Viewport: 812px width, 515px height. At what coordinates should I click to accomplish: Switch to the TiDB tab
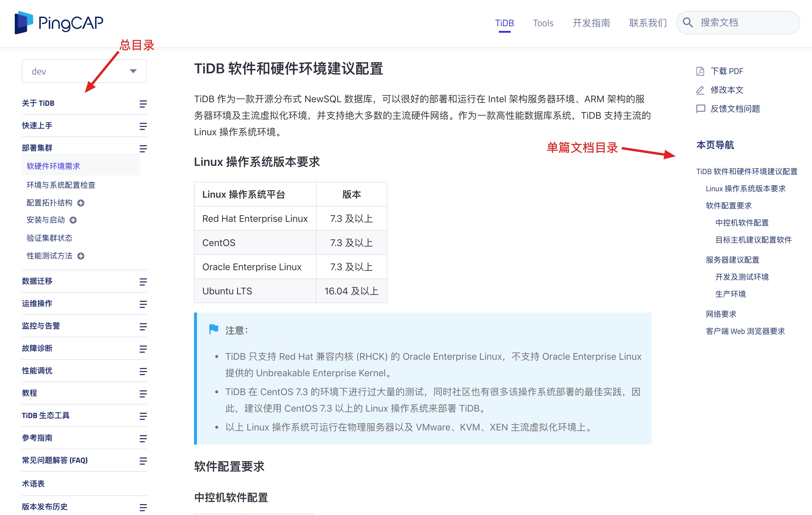(x=504, y=23)
